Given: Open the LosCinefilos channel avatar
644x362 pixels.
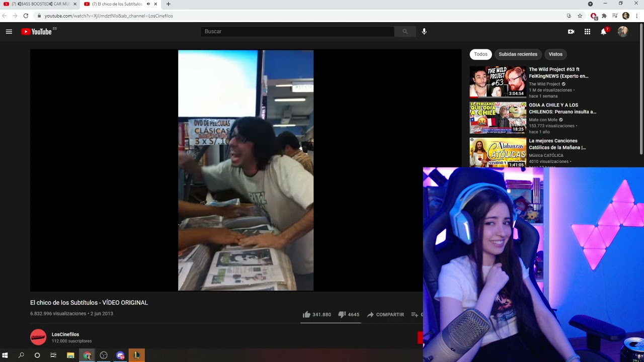Looking at the screenshot, I should [38, 337].
